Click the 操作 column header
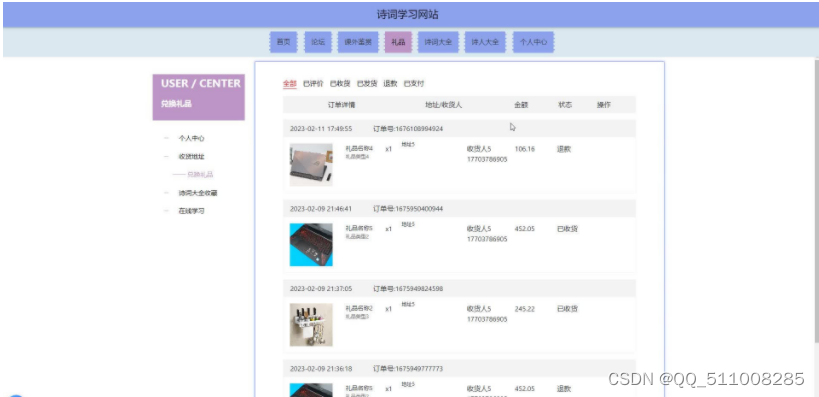 [x=604, y=105]
